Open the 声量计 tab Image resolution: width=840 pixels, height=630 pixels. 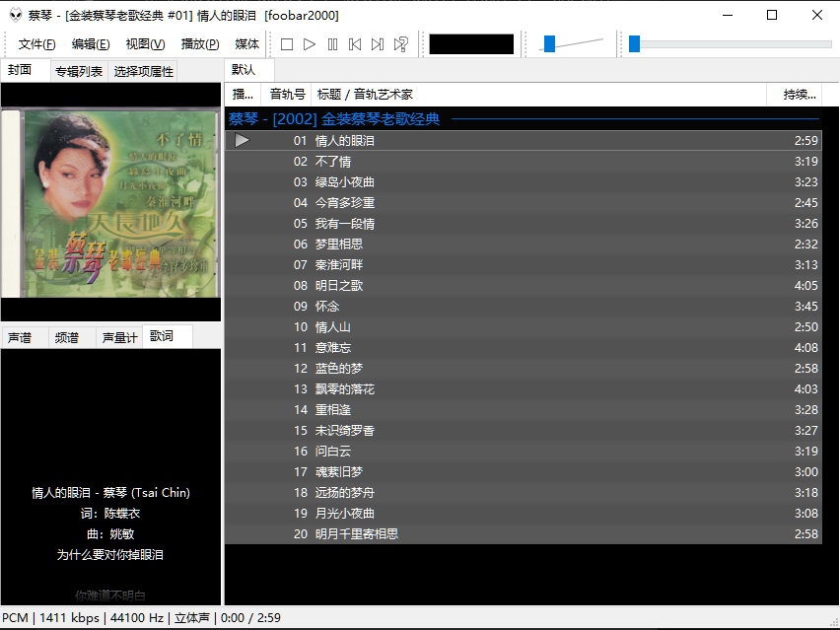point(119,338)
